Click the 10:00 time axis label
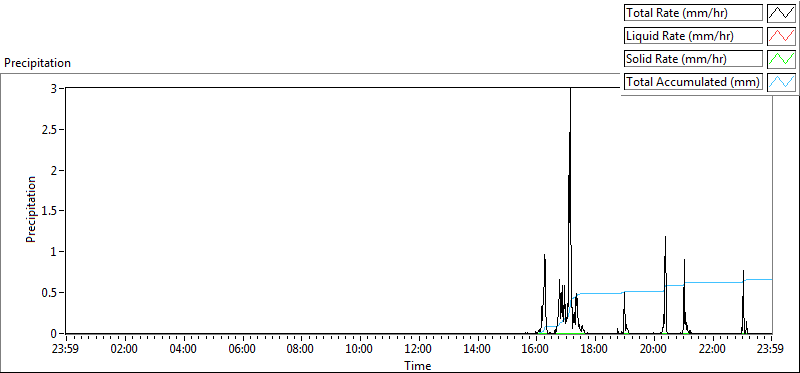Screen dimensions: 800x373 pos(360,350)
